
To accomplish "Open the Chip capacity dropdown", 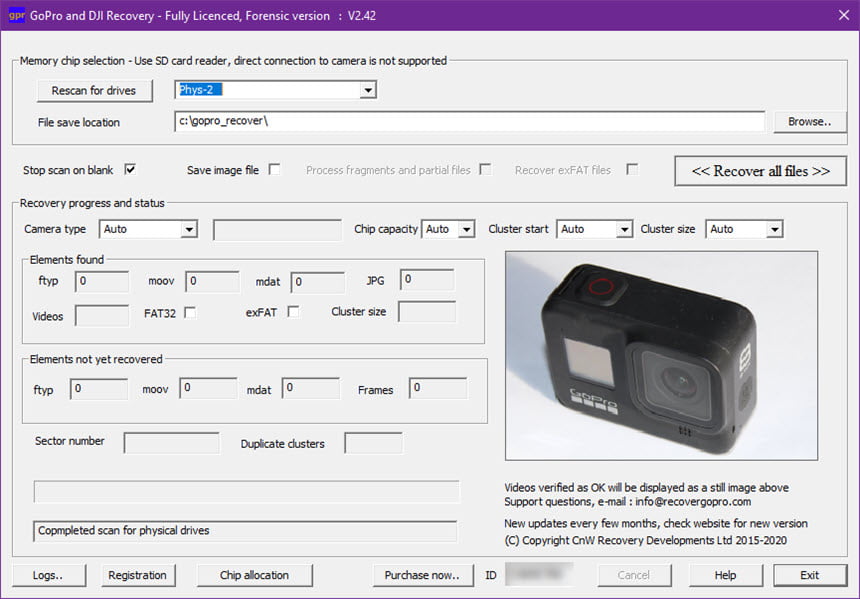I will (x=467, y=229).
